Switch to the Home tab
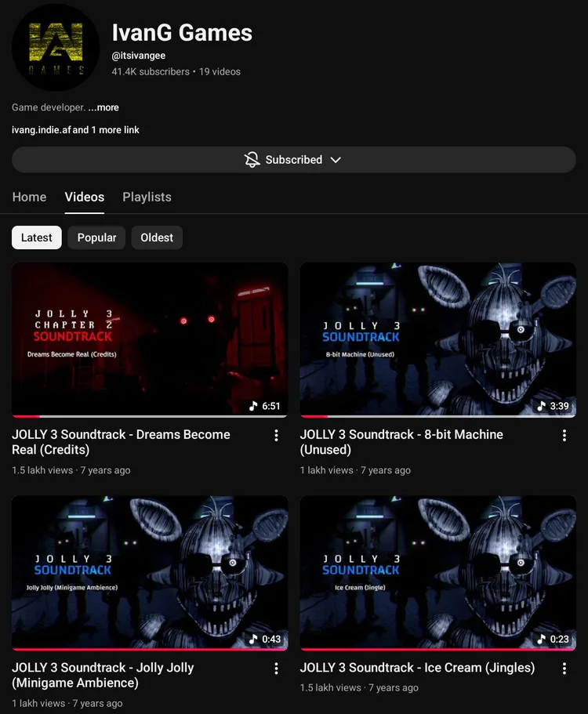The width and height of the screenshot is (588, 714). point(29,198)
